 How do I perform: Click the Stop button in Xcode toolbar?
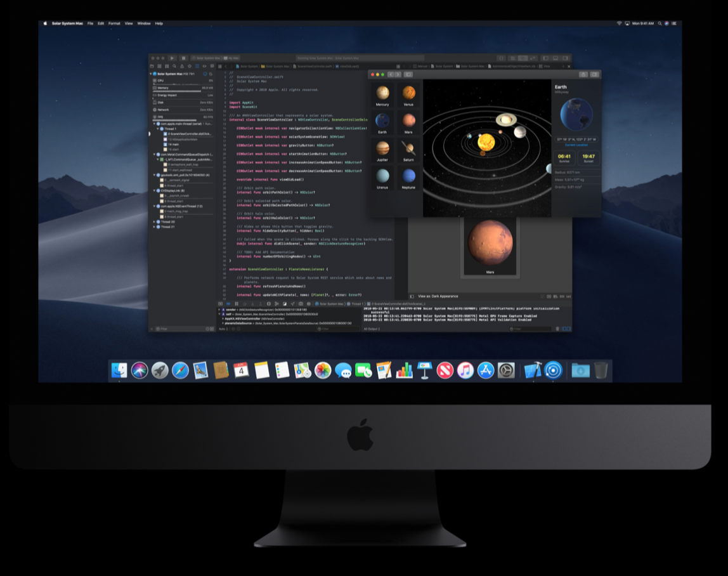point(183,58)
